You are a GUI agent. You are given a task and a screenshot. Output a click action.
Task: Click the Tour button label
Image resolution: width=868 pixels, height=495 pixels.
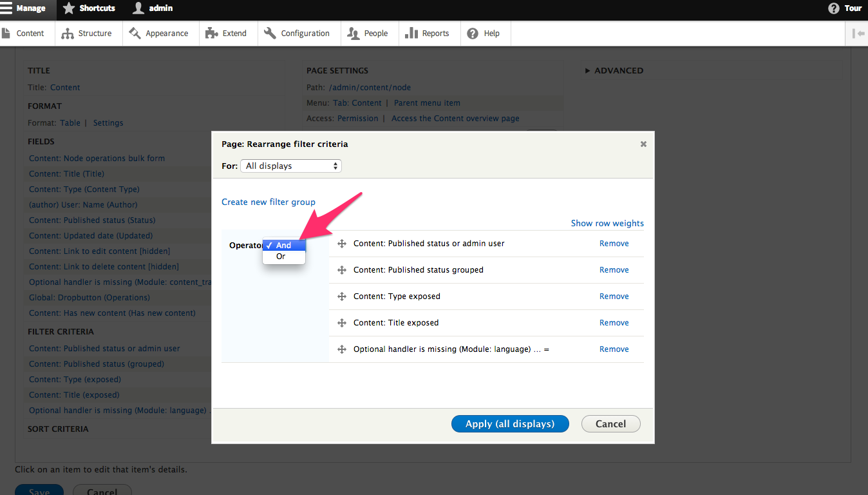[853, 8]
